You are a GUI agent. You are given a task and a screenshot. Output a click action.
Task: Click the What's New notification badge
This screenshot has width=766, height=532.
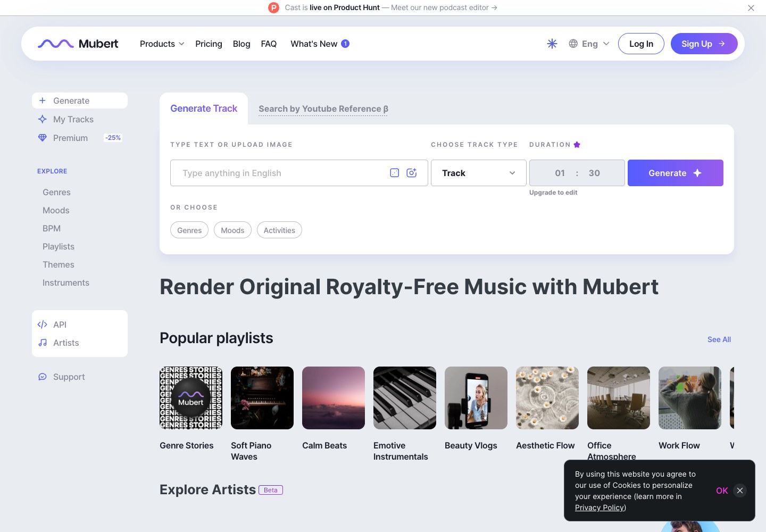pos(345,44)
